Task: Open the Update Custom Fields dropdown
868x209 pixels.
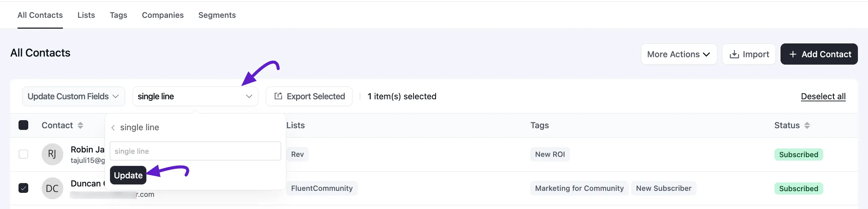Action: [73, 96]
